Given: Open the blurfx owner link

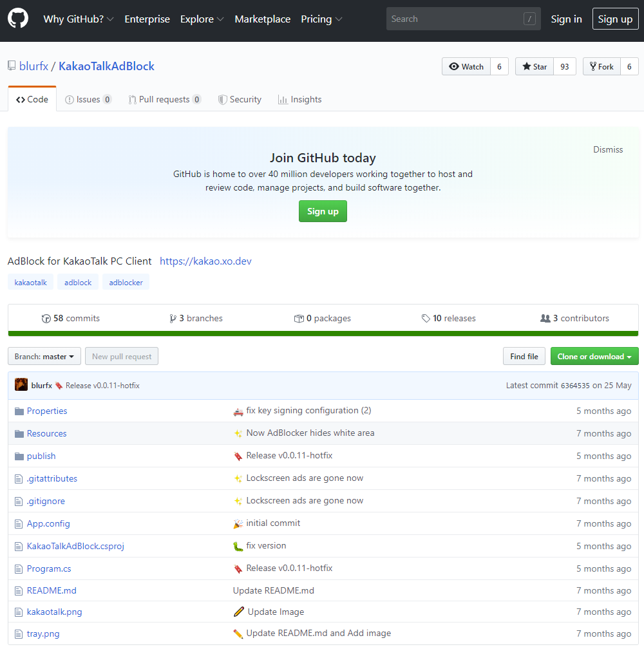Looking at the screenshot, I should (x=34, y=66).
